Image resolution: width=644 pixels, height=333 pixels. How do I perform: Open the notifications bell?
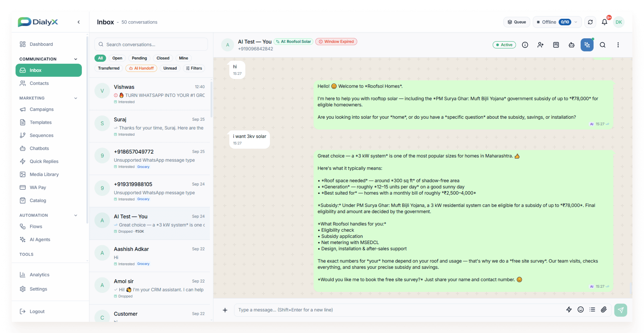[x=604, y=22]
